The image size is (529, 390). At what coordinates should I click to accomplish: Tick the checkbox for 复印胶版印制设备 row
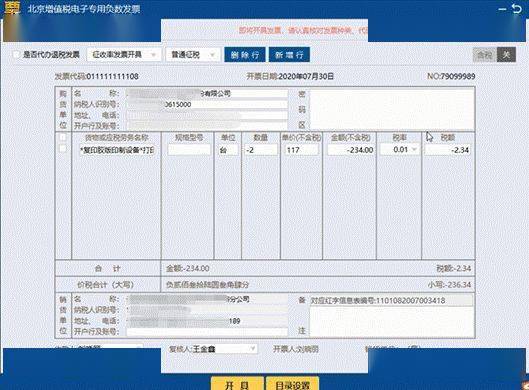click(63, 148)
